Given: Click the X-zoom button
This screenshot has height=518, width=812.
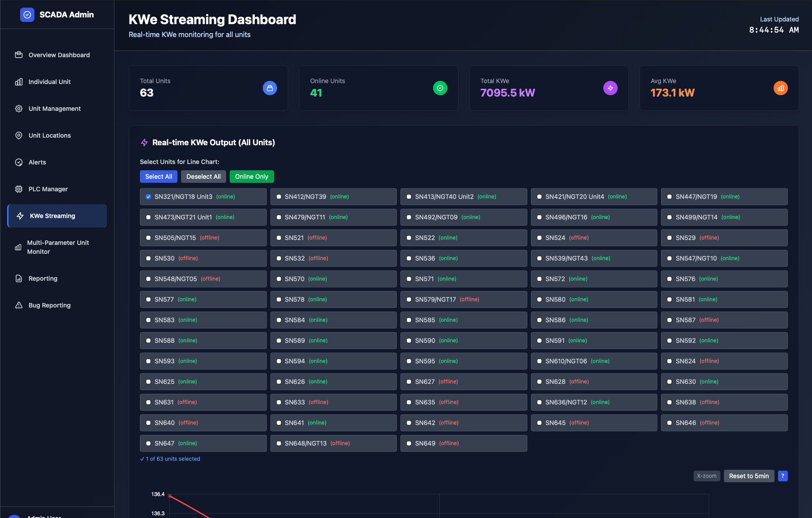Looking at the screenshot, I should 707,476.
